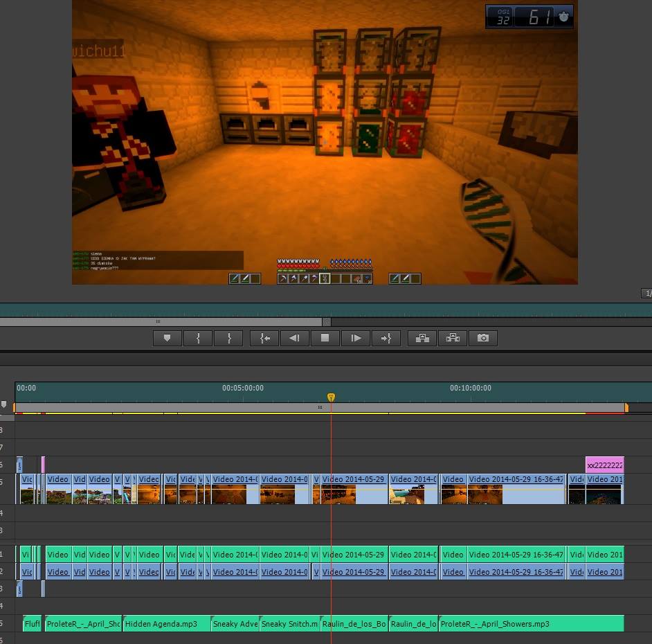
Task: Click the Mark Out brace button
Action: pos(228,338)
